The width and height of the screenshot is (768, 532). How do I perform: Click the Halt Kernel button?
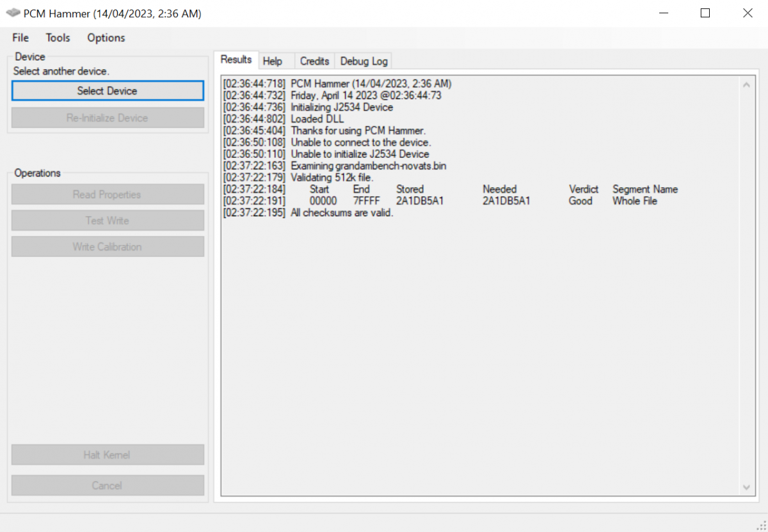tap(108, 455)
